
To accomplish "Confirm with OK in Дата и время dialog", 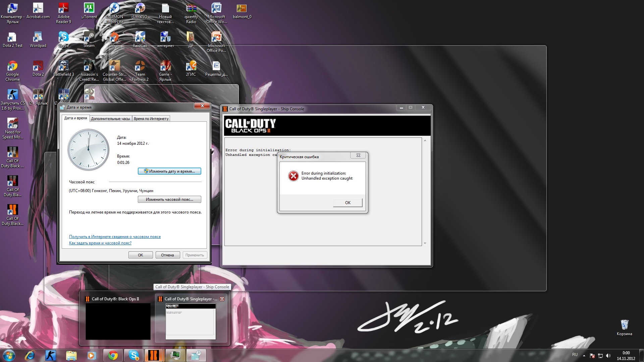I will tap(141, 255).
